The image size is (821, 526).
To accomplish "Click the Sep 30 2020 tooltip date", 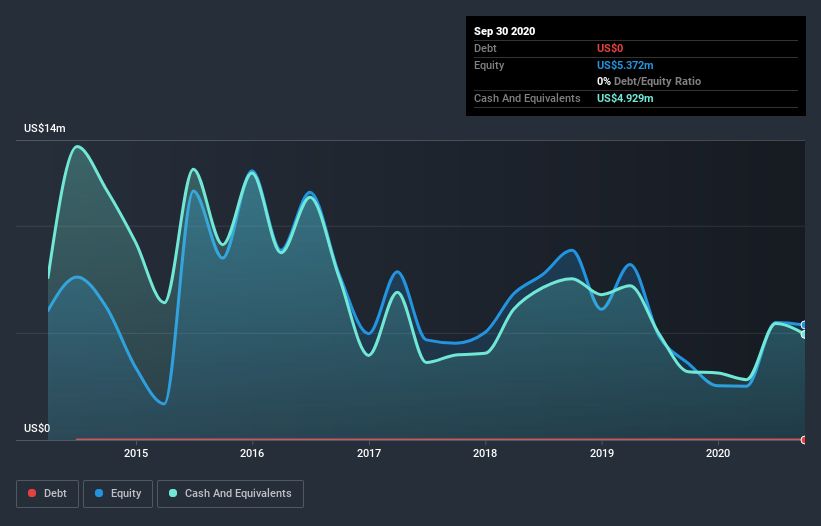I will point(505,31).
